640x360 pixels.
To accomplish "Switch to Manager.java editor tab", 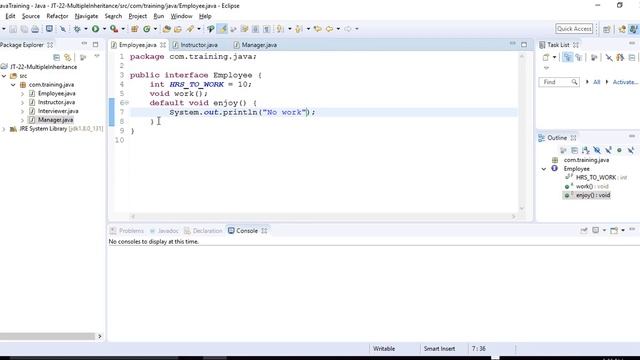I will (x=256, y=45).
